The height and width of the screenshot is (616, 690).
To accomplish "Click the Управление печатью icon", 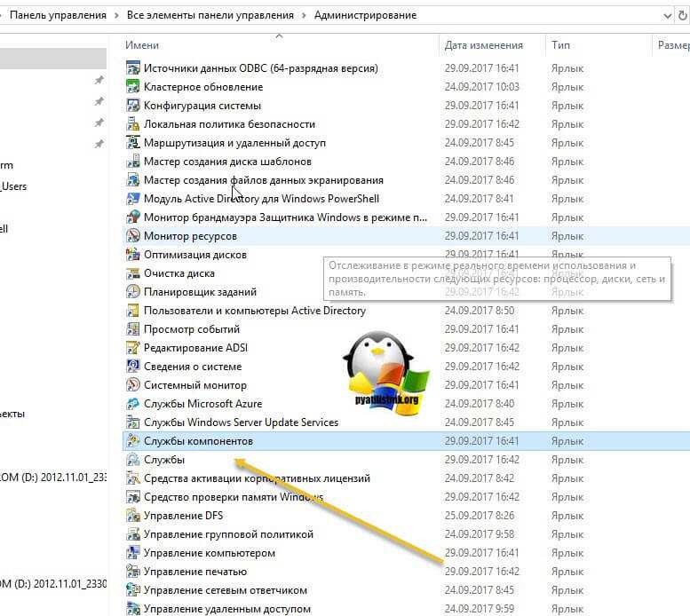I will pos(133,571).
